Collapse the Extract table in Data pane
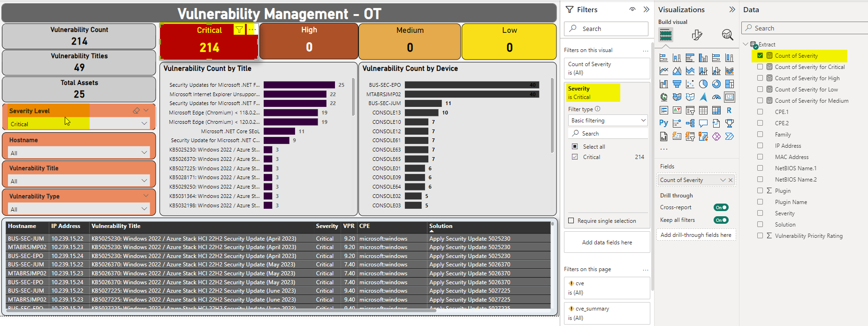The width and height of the screenshot is (868, 326). pos(746,44)
